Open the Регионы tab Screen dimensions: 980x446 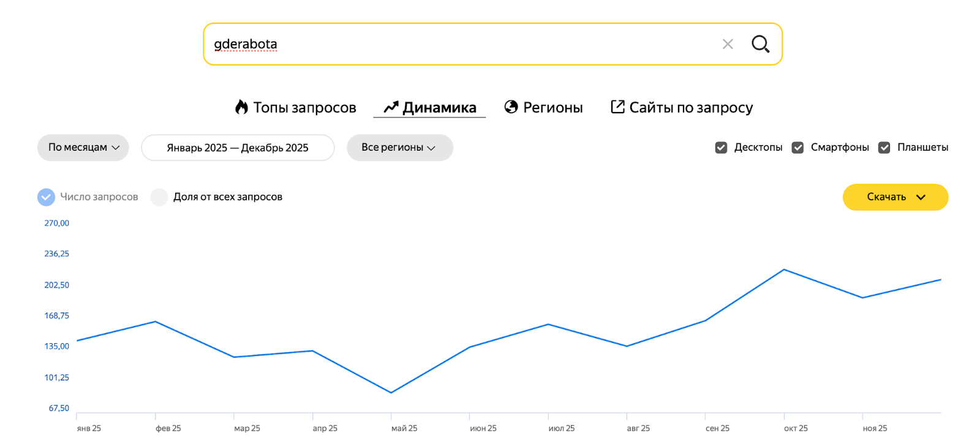click(x=552, y=108)
